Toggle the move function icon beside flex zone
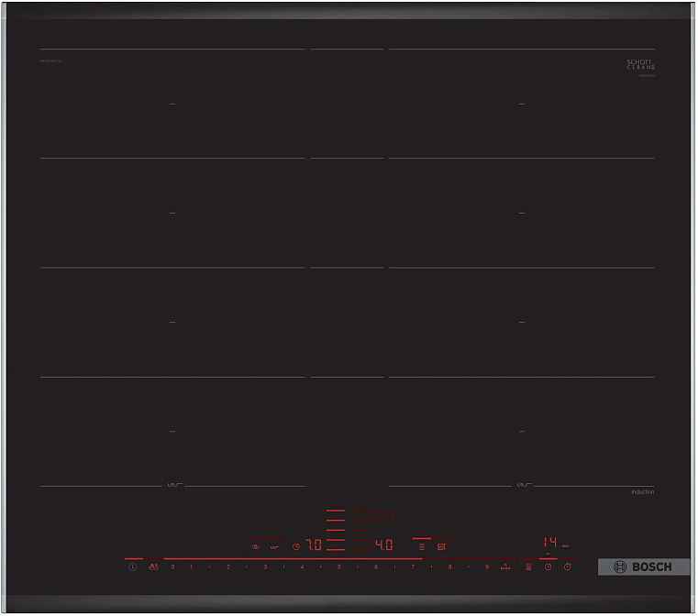This screenshot has width=698, height=616. [x=441, y=546]
